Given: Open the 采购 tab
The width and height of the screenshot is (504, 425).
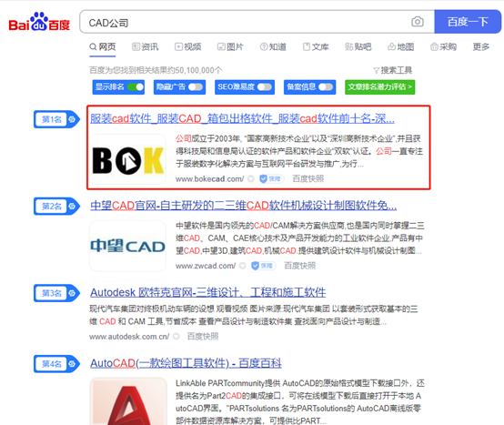Looking at the screenshot, I should [x=444, y=47].
